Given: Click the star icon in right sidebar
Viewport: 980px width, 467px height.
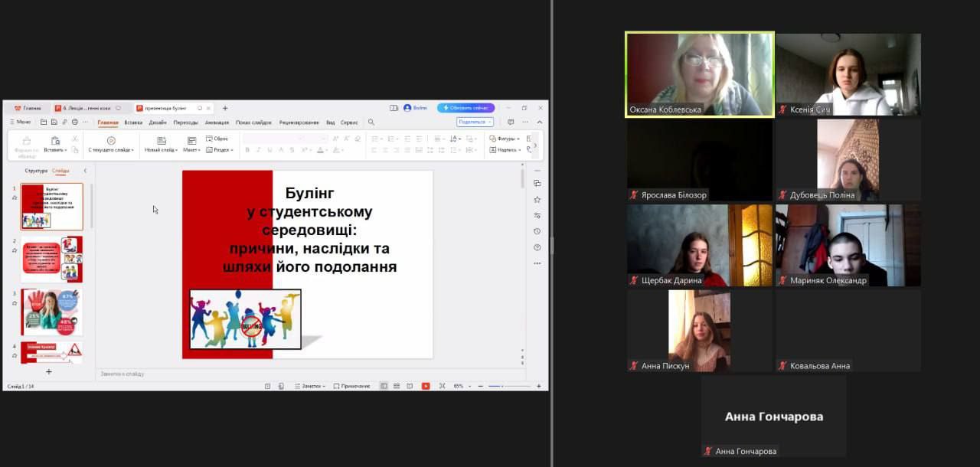Looking at the screenshot, I should [537, 199].
